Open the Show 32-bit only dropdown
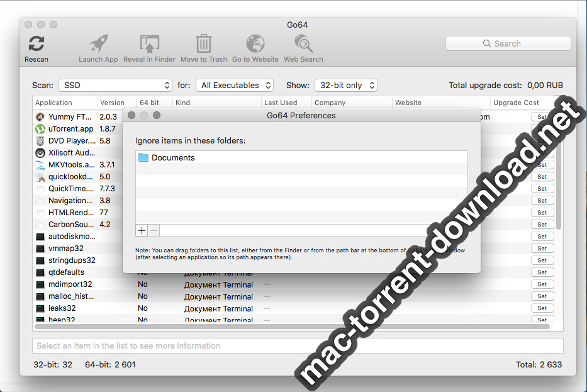 [x=346, y=86]
